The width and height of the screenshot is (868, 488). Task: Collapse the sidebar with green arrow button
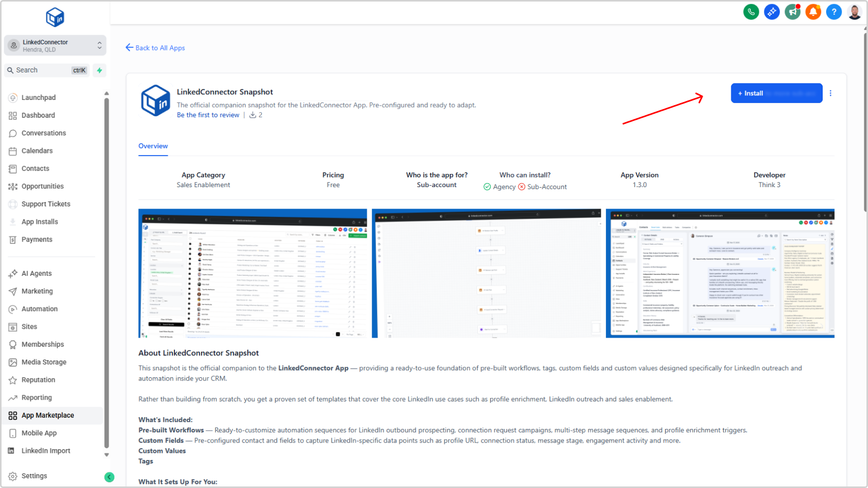[x=109, y=477]
